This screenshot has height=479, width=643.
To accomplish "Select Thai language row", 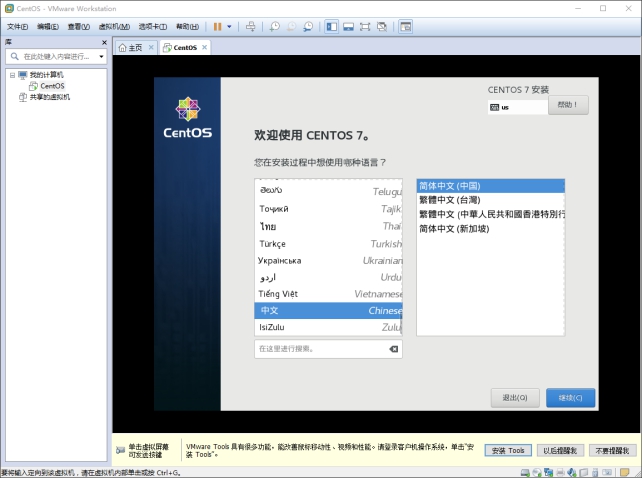I will click(328, 226).
